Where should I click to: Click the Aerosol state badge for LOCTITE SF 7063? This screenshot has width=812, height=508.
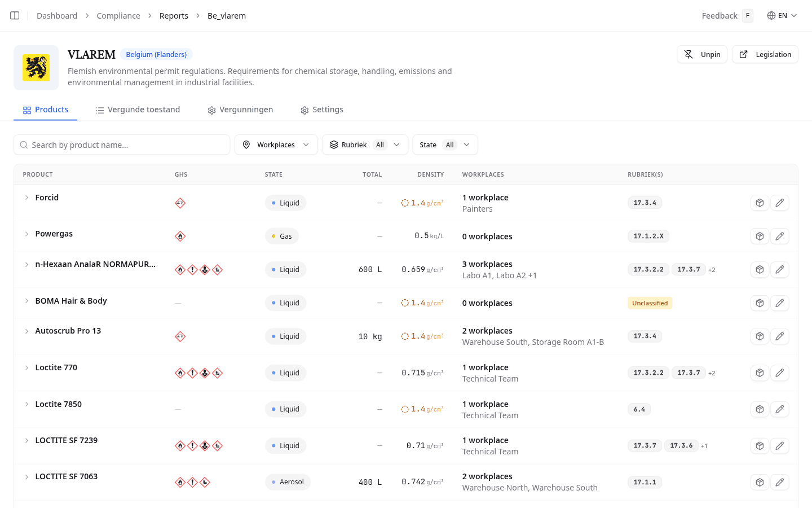point(288,482)
